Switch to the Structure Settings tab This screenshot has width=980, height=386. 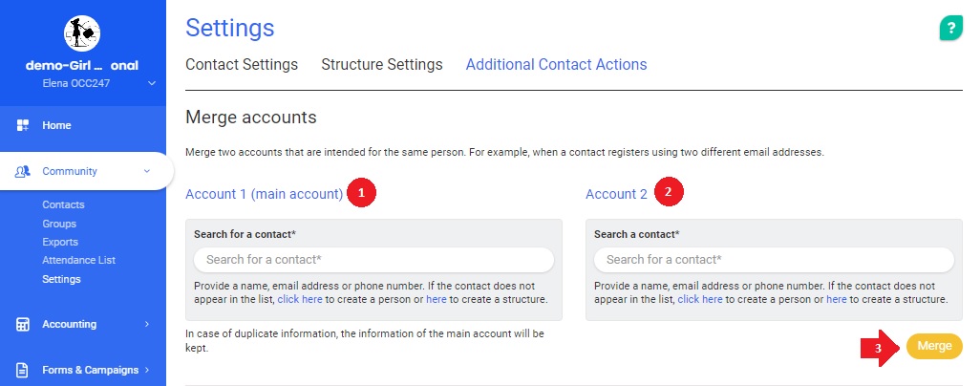point(382,65)
